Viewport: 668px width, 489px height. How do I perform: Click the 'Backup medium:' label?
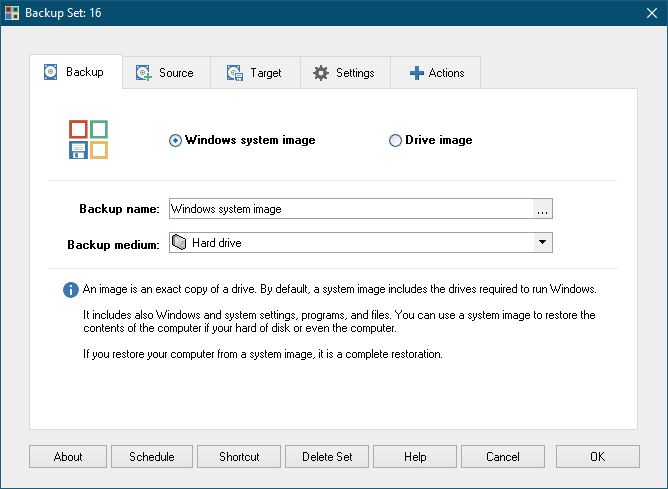point(113,244)
